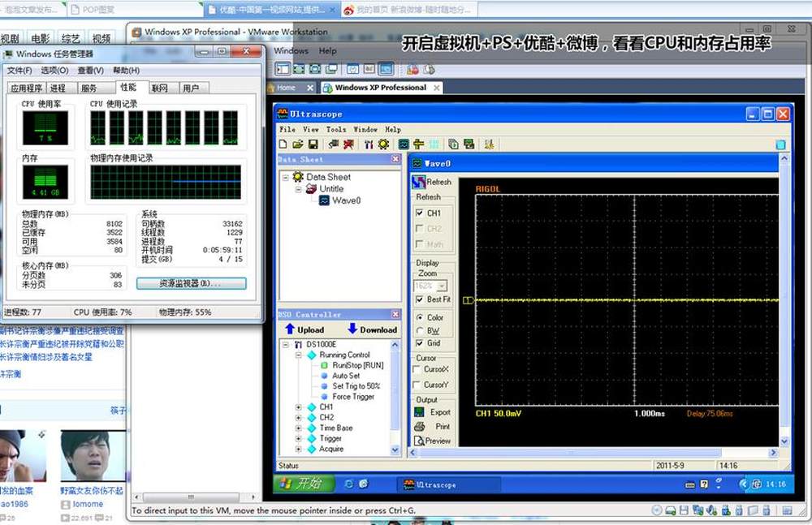This screenshot has width=812, height=525.
Task: Click the lomome link under the video thumbnail
Action: 88,504
